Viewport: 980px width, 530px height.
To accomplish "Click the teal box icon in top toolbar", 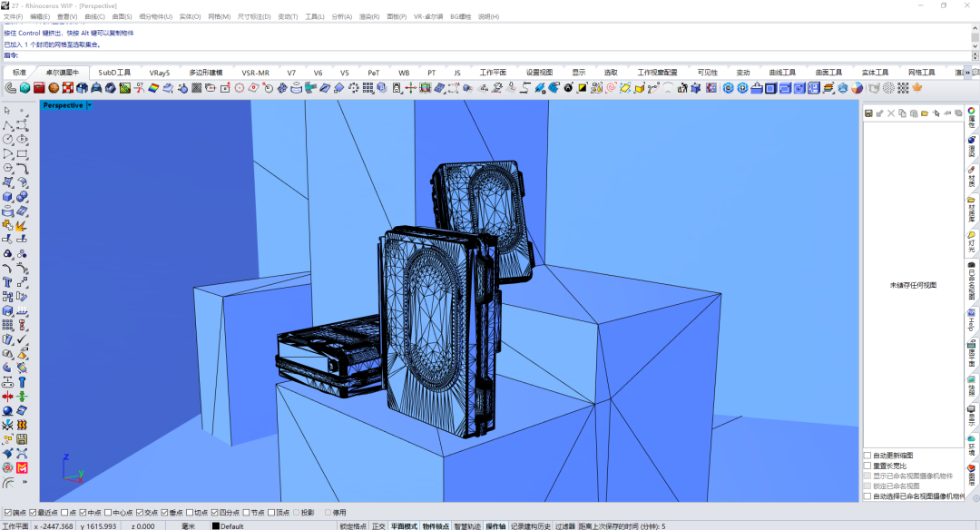I will (x=24, y=88).
